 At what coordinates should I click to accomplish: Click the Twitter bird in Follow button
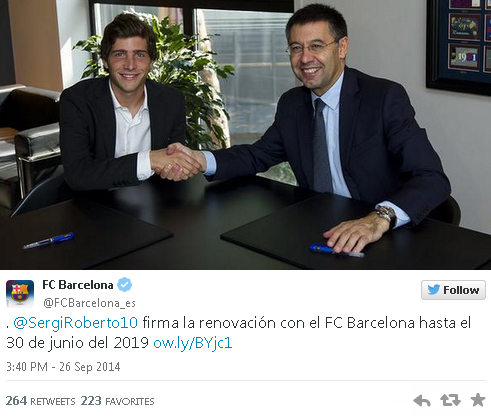tap(433, 290)
